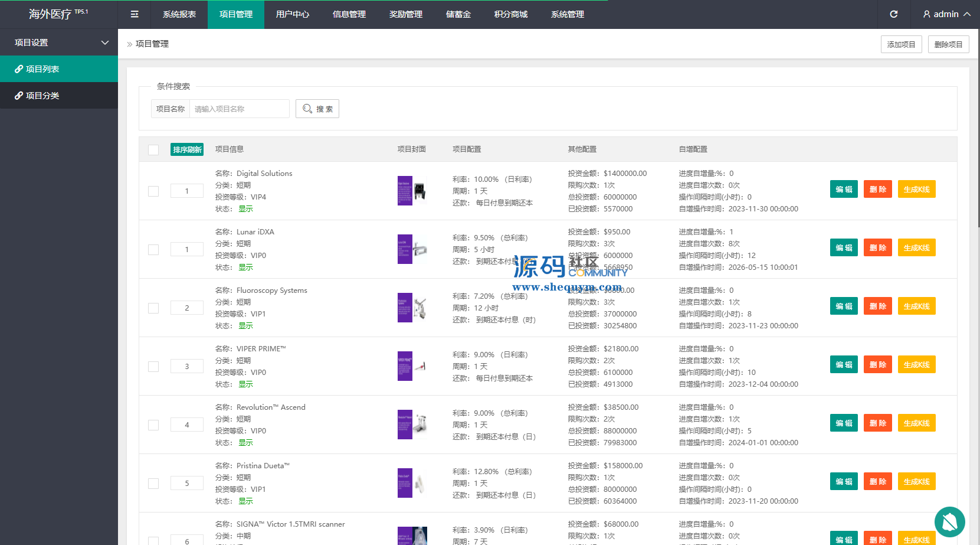This screenshot has width=980, height=545.
Task: Click 编辑 for Fluoroscopy Systems
Action: 844,306
